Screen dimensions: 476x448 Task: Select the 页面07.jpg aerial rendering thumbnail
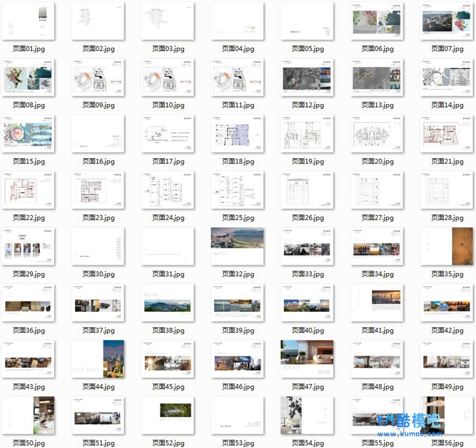click(x=447, y=21)
